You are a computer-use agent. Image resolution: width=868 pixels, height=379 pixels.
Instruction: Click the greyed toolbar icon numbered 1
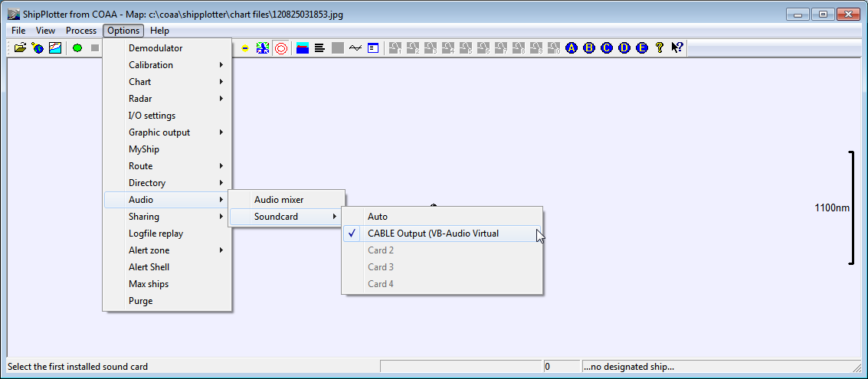(x=395, y=48)
